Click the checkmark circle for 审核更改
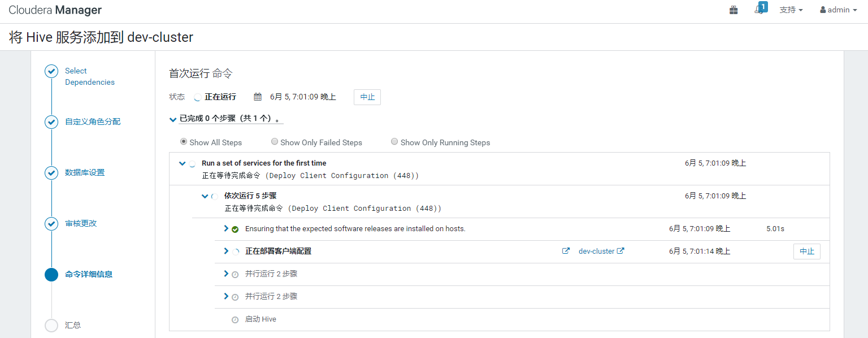The image size is (868, 338). 51,224
